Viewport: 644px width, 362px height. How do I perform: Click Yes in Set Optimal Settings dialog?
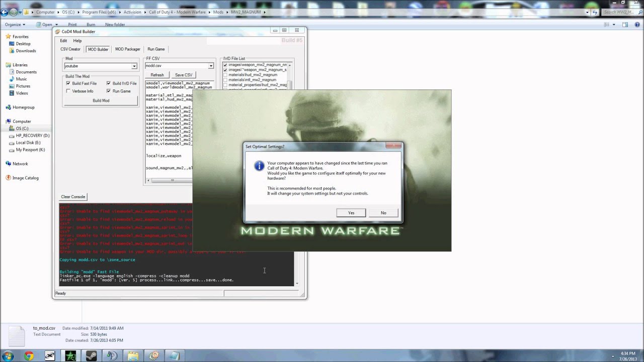click(x=351, y=213)
